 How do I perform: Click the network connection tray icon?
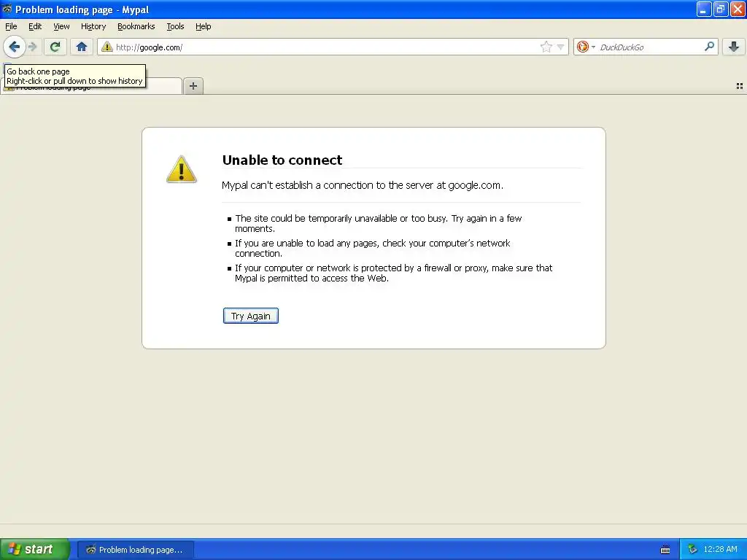pyautogui.click(x=692, y=550)
